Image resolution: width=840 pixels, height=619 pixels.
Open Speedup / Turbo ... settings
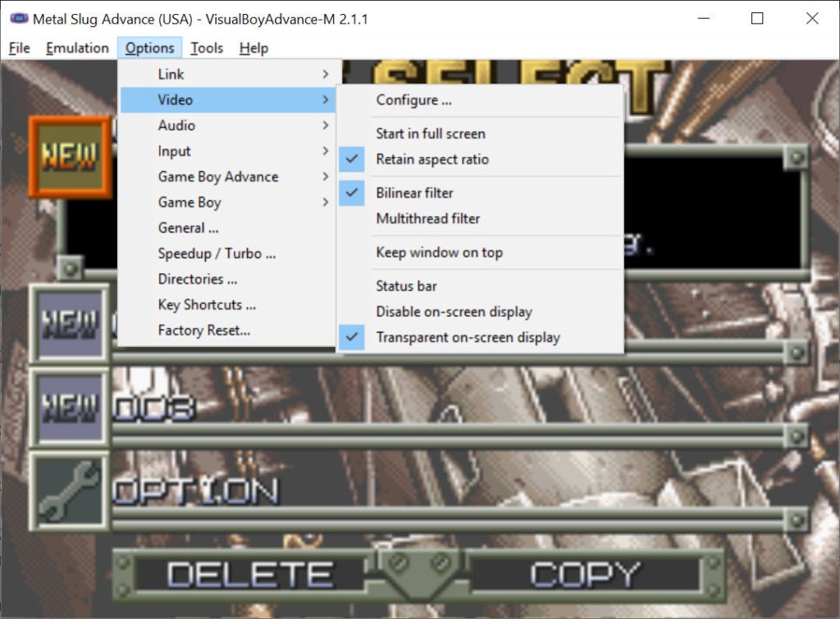[x=228, y=253]
